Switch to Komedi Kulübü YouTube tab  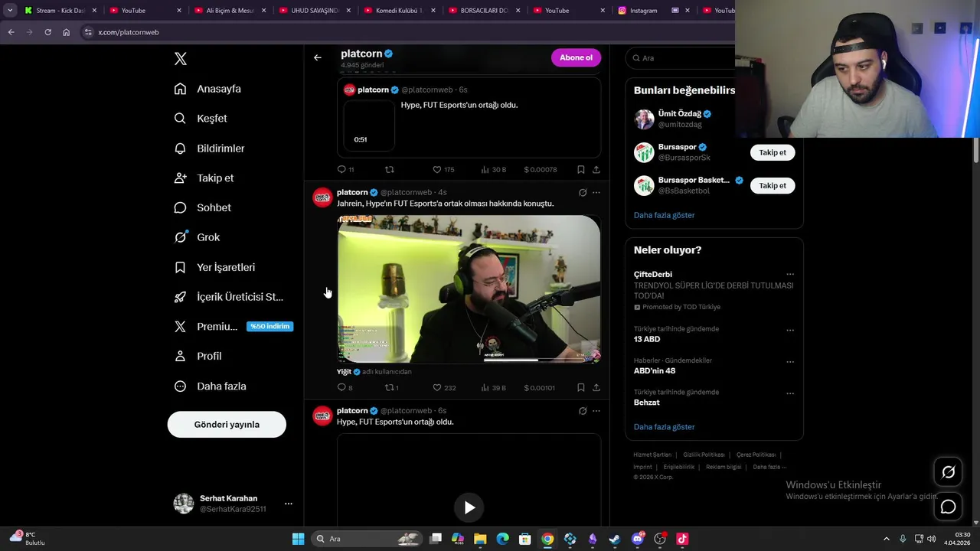coord(398,11)
